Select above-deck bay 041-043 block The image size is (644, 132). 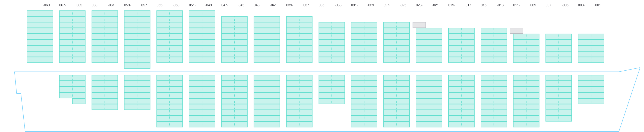[x=267, y=39]
